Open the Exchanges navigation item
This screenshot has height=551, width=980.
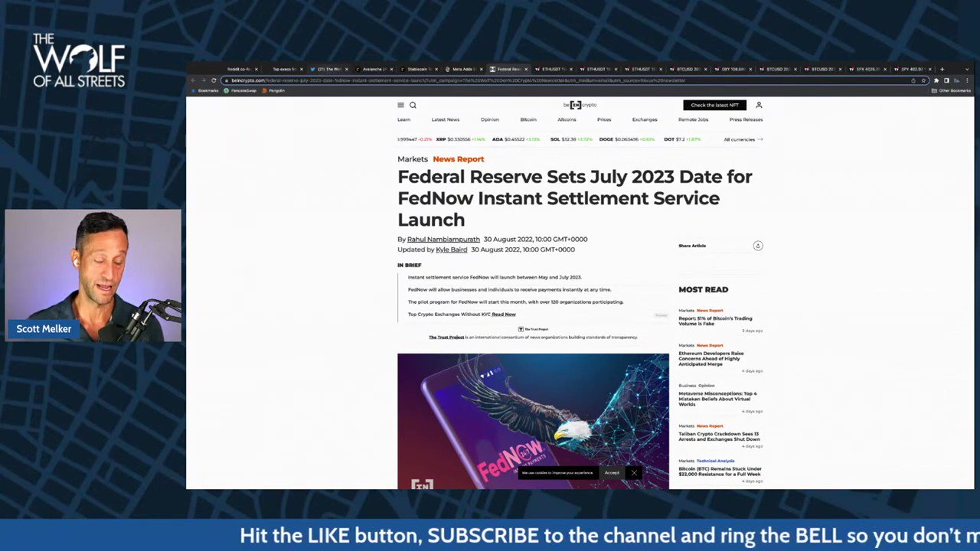[x=645, y=119]
